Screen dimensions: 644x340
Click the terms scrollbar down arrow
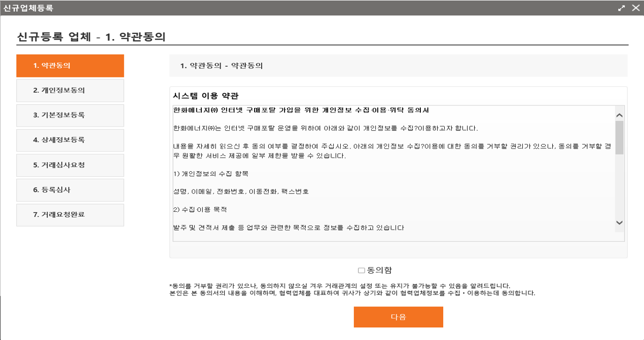(619, 223)
